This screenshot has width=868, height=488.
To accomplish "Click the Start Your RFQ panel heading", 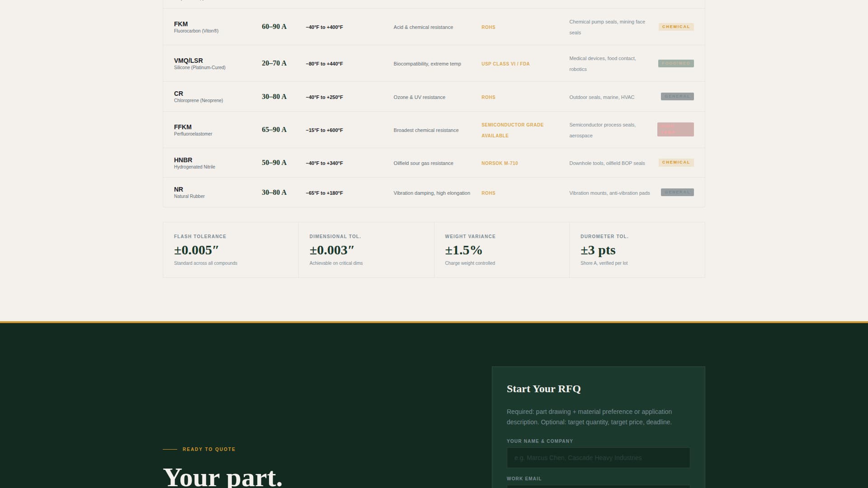I will click(x=543, y=389).
